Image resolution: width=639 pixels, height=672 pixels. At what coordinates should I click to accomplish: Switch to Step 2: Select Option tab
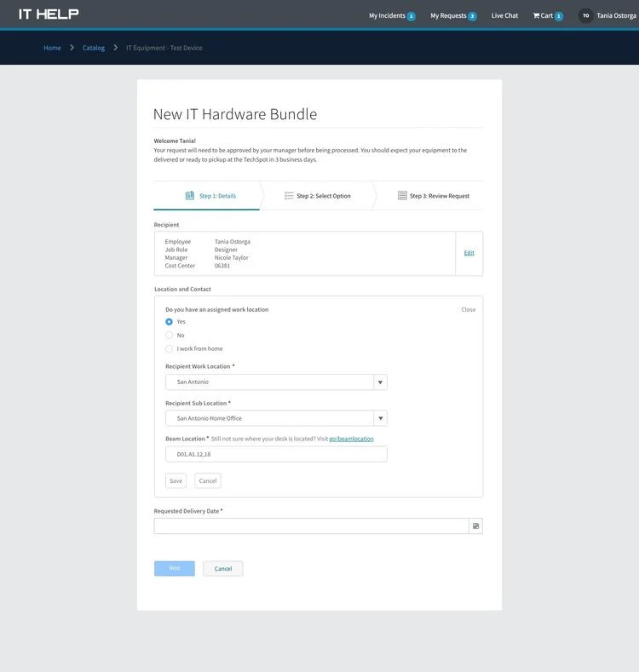[318, 196]
